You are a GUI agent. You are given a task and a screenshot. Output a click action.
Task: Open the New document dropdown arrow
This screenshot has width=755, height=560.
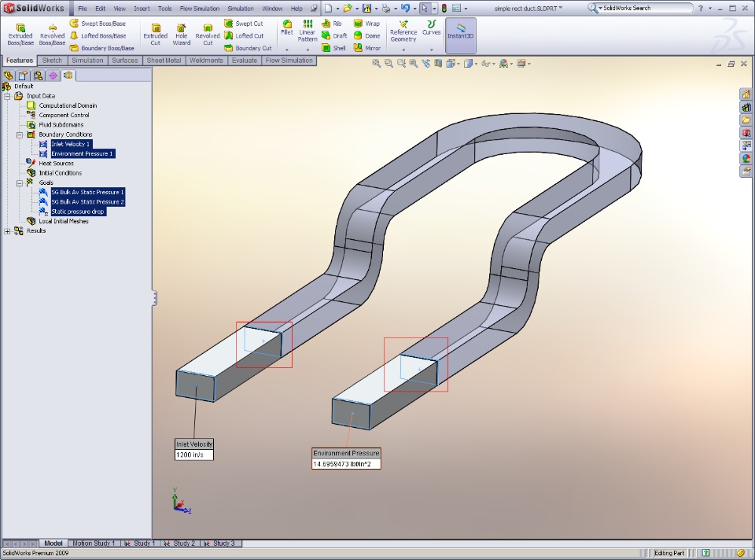point(337,9)
